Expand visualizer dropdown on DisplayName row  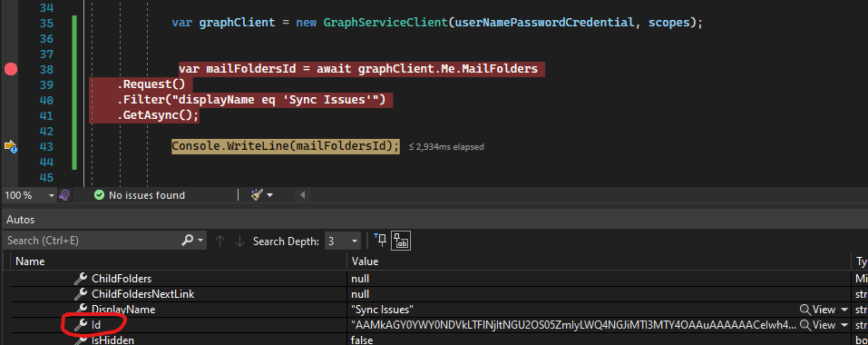click(x=844, y=310)
